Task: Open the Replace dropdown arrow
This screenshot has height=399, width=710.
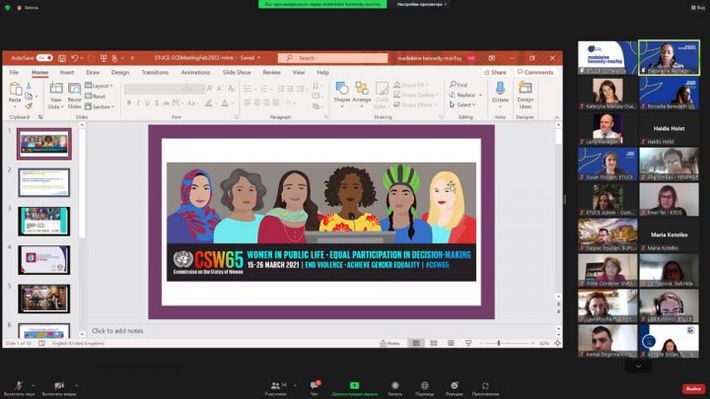Action: point(480,95)
